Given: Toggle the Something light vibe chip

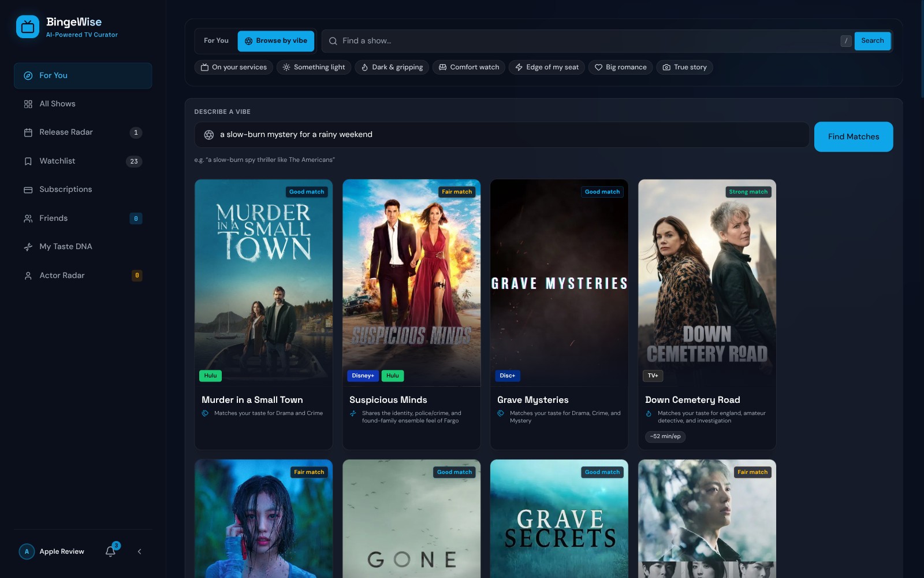Looking at the screenshot, I should tap(314, 68).
